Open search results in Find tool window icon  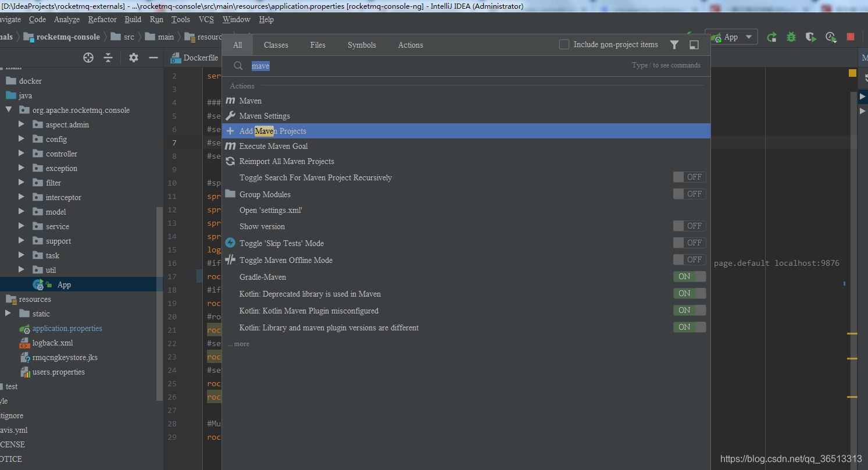pyautogui.click(x=694, y=45)
